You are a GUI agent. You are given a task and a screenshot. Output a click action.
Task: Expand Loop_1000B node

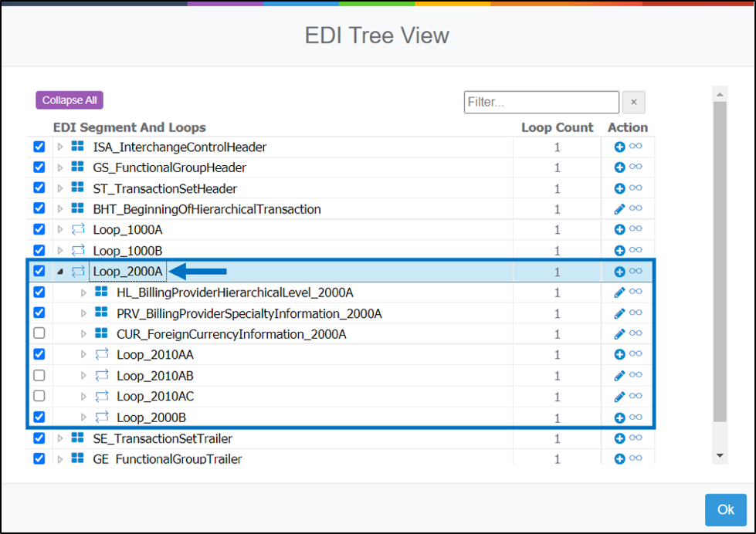tap(59, 251)
